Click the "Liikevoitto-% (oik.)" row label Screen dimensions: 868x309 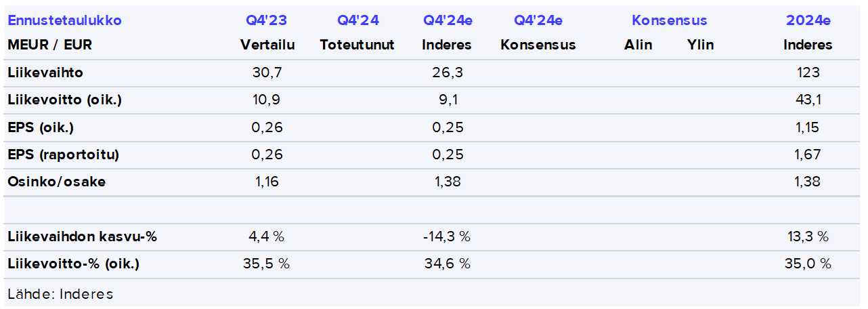73,264
